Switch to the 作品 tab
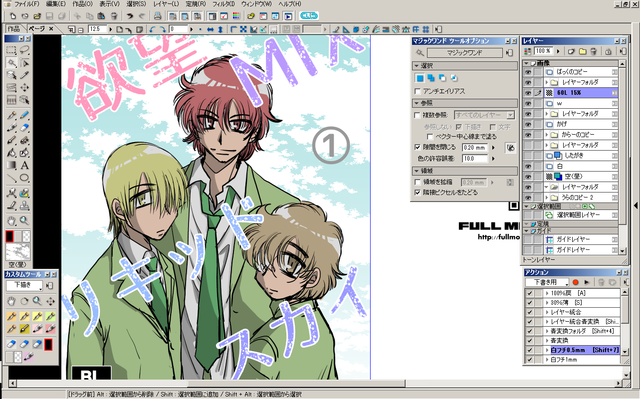Screen dimensions: 640x399 (13, 29)
